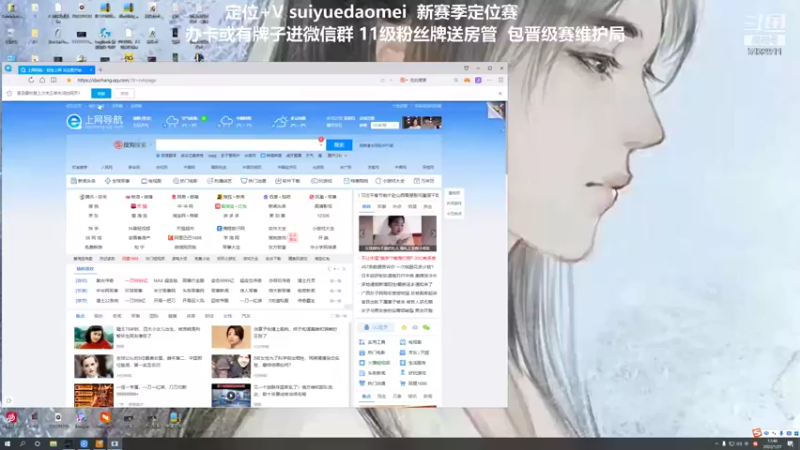Open 热门动漫 category icon
Screen dimensions: 800x450
[x=254, y=181]
